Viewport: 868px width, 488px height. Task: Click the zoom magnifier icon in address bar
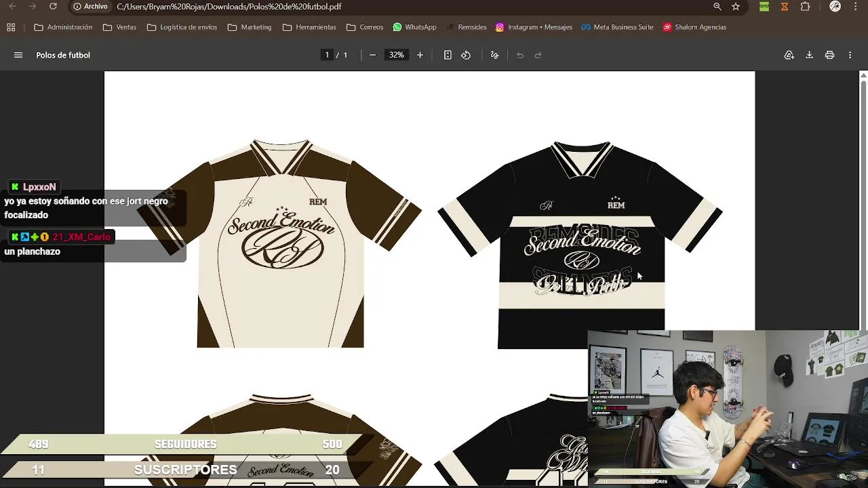click(717, 6)
